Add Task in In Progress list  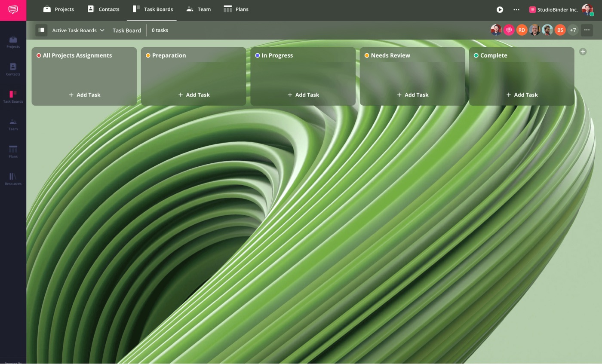coord(303,95)
